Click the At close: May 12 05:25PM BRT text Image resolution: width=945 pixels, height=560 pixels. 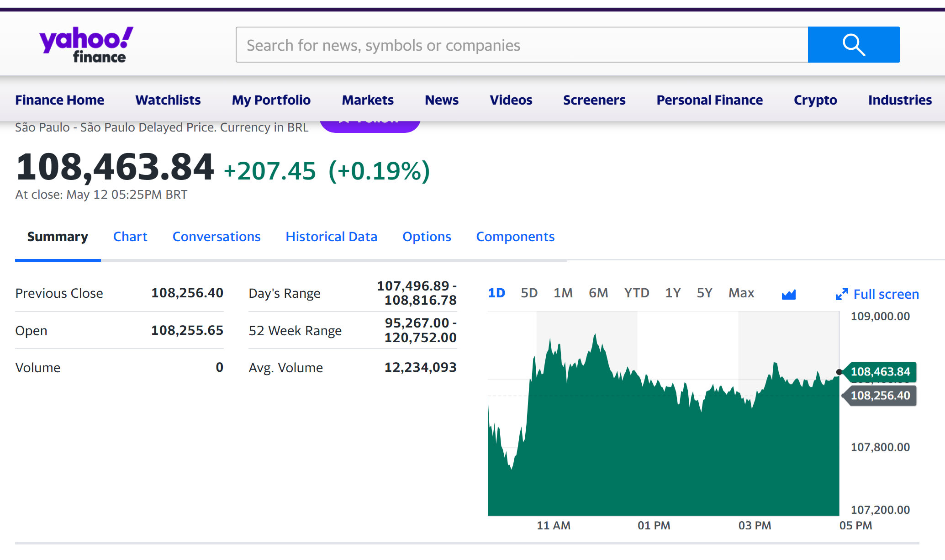point(101,195)
